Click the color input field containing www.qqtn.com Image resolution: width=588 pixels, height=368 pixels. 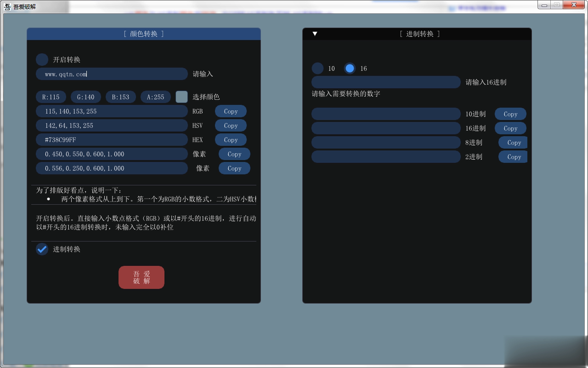[112, 74]
